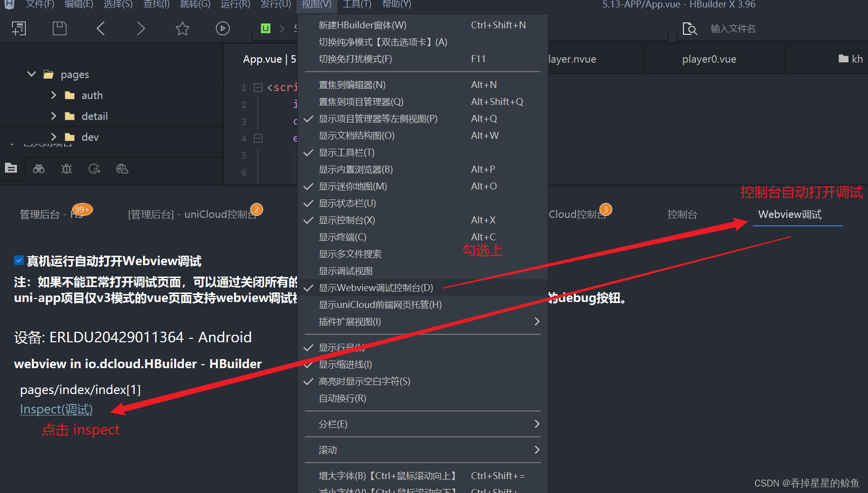Click the Inspect(调试) link
This screenshot has height=493, width=868.
[56, 409]
